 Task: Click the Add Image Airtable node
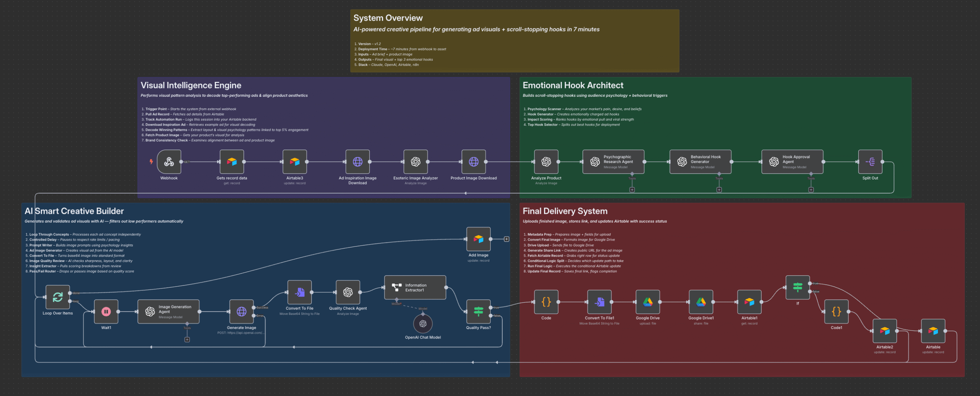click(478, 239)
